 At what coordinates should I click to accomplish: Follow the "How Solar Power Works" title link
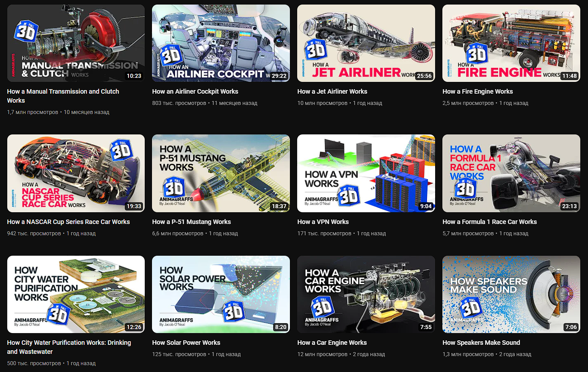pos(186,343)
